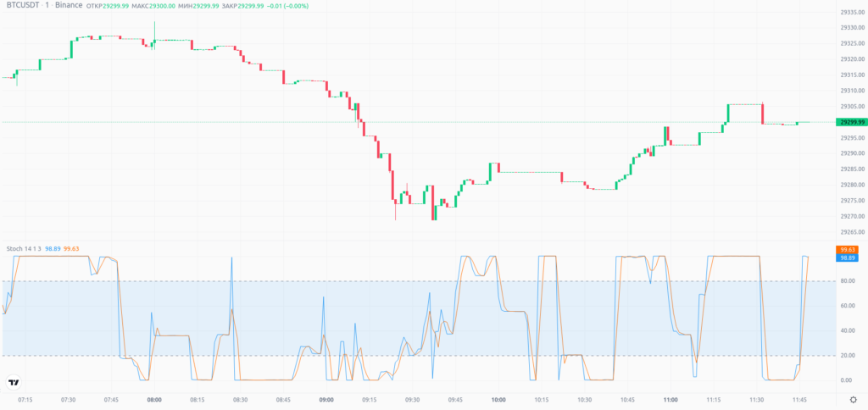The image size is (868, 410).
Task: Click the blue 98.89 value in Stoch legend
Action: [52, 247]
